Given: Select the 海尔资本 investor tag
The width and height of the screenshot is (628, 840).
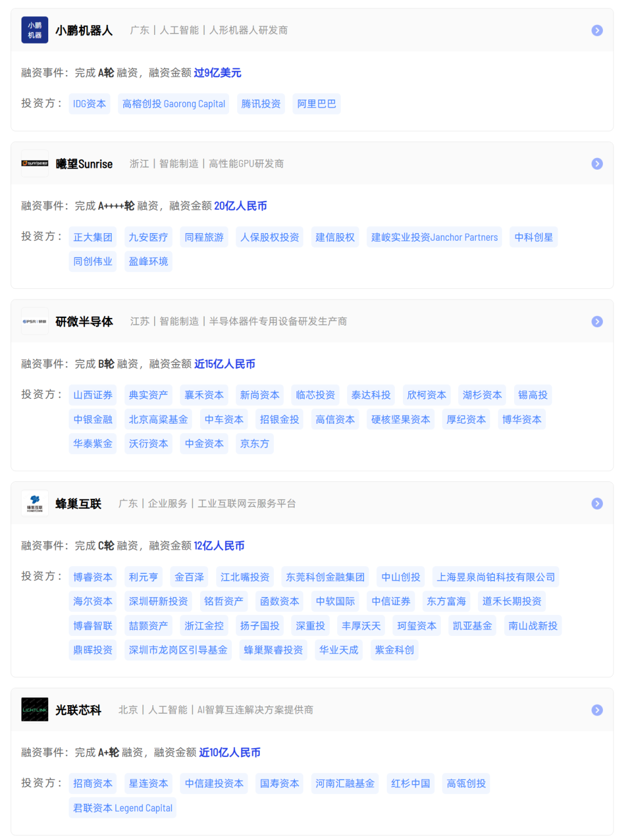Looking at the screenshot, I should (93, 602).
